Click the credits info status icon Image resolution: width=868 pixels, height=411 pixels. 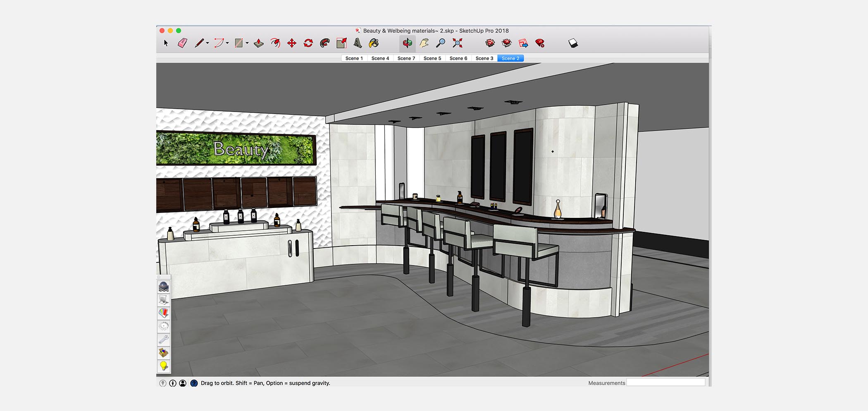pyautogui.click(x=173, y=383)
